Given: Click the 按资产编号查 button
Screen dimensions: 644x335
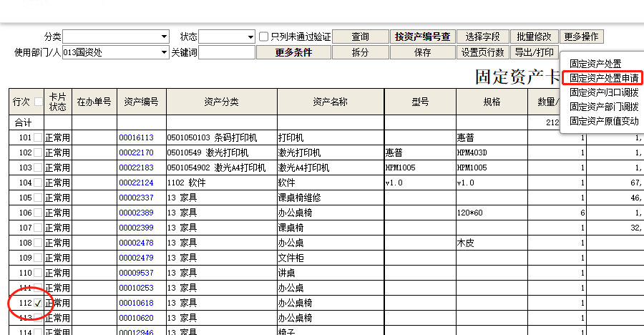Looking at the screenshot, I should (x=422, y=37).
